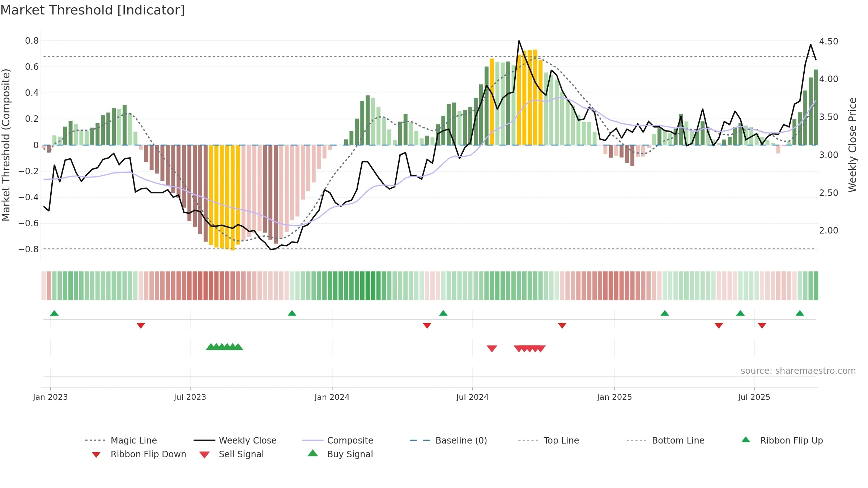Image resolution: width=868 pixels, height=488 pixels.
Task: Click the Jan 2024 x-axis label
Action: click(x=332, y=397)
